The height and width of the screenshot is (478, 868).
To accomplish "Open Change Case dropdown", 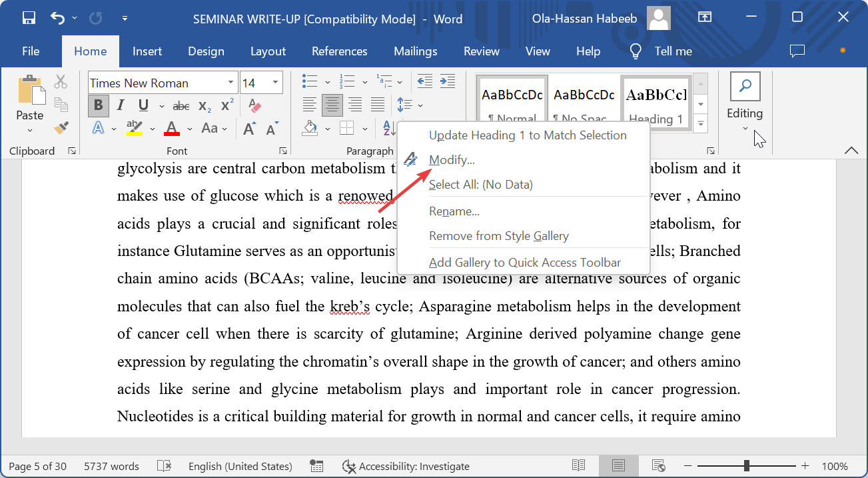I will click(215, 128).
